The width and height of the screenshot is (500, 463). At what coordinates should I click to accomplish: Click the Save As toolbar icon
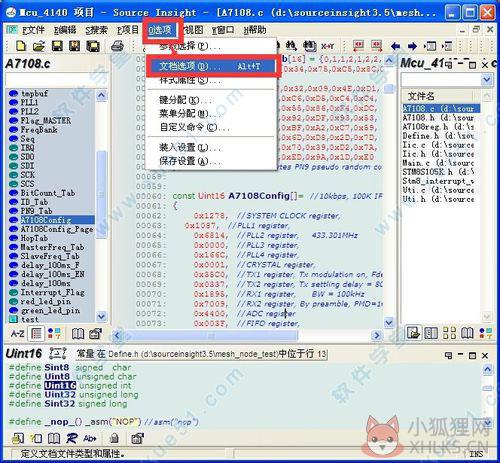coord(75,46)
